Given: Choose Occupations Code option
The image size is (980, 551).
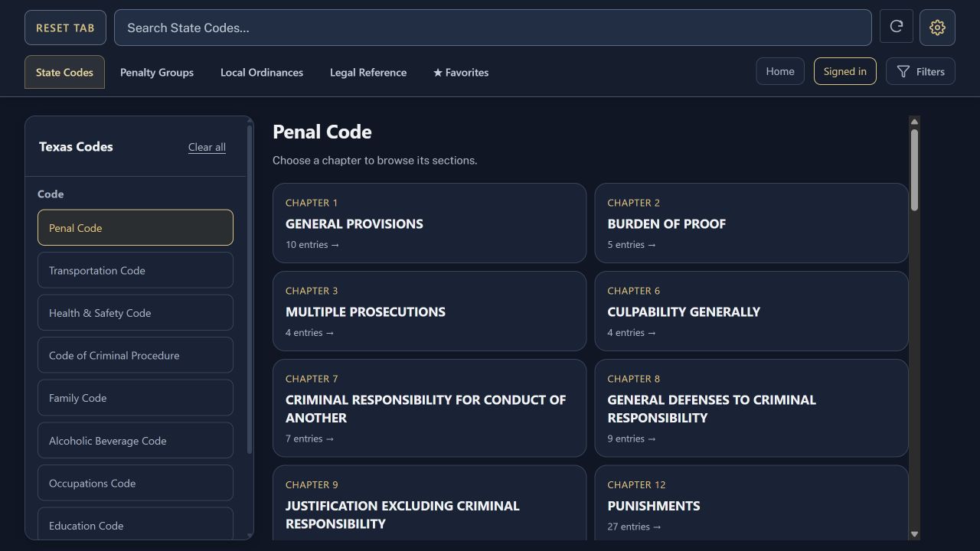Looking at the screenshot, I should click(136, 483).
